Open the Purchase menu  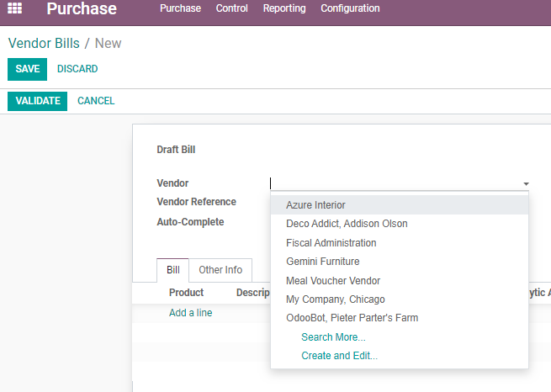180,8
